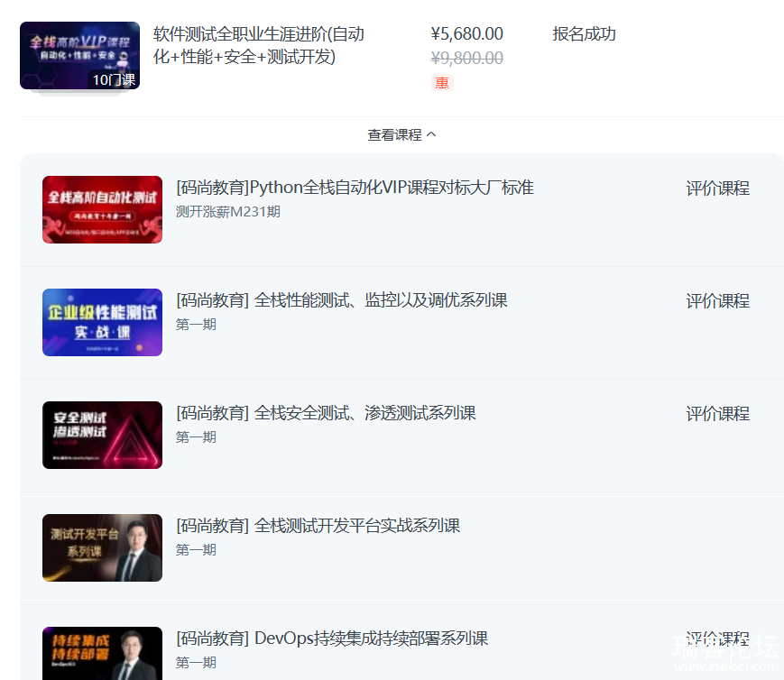Click the 报名成功 status text

(x=584, y=34)
